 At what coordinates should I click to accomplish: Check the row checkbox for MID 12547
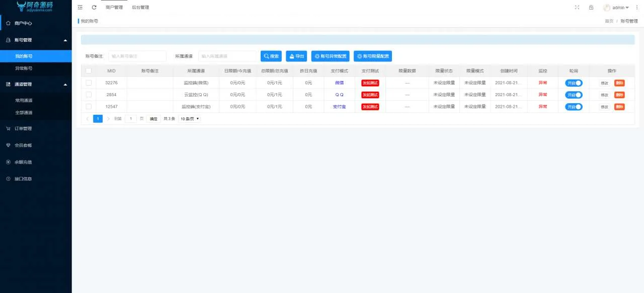(x=88, y=106)
